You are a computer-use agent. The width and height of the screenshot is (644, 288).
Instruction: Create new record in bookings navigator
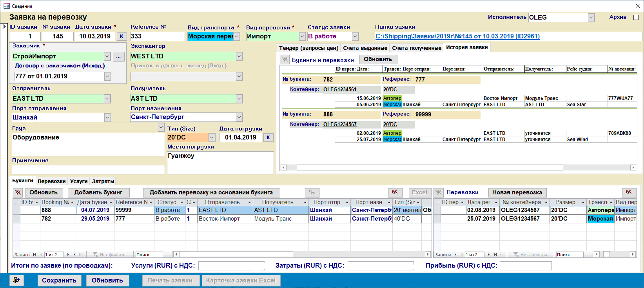(81, 255)
